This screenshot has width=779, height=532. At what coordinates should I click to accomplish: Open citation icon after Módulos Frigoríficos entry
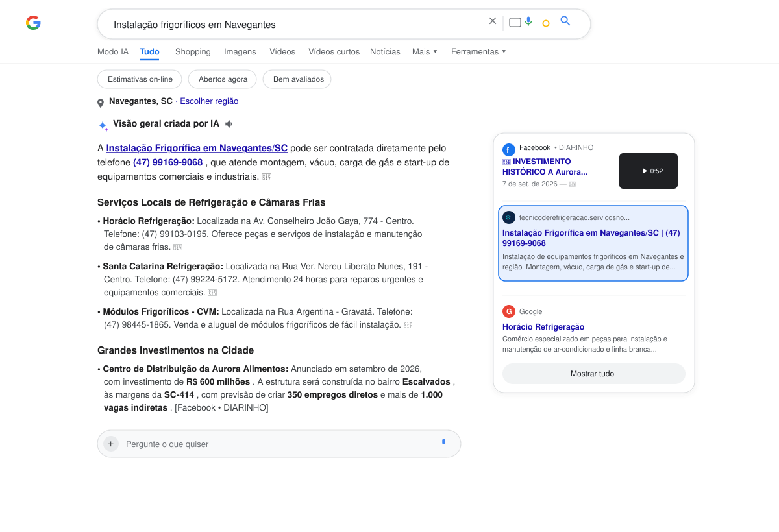[408, 325]
